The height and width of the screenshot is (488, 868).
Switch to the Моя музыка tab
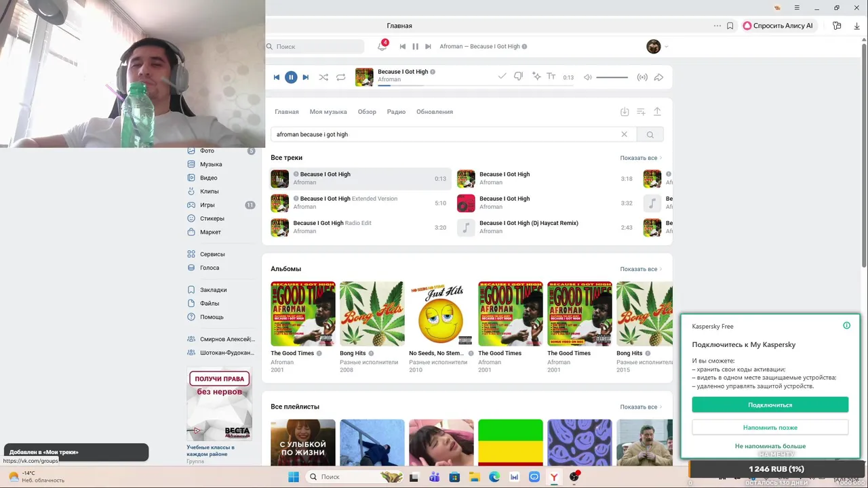[x=328, y=112]
